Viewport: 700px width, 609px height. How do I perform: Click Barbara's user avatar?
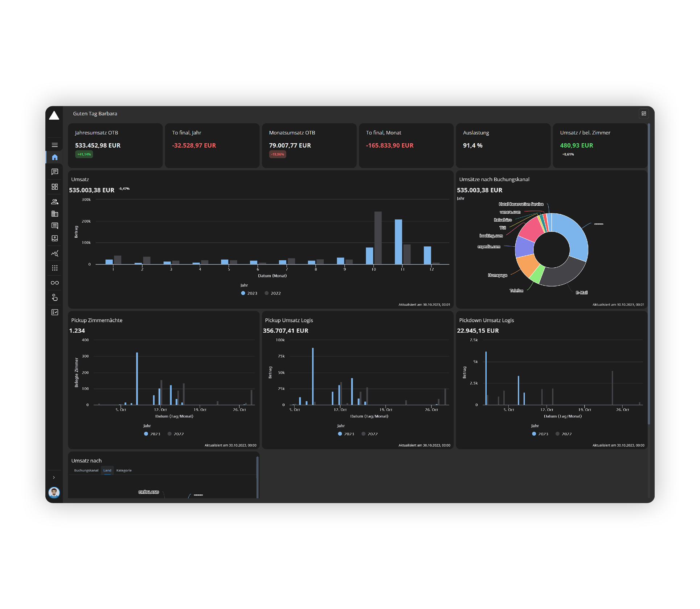(54, 493)
